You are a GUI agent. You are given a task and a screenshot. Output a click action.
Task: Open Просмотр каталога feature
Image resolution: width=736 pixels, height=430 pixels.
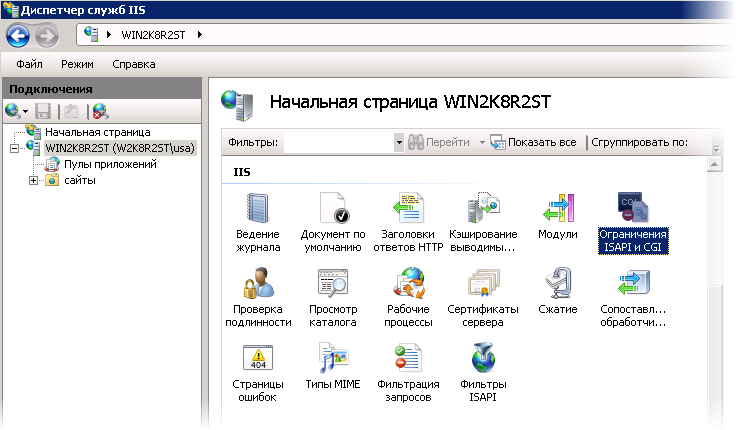[x=333, y=298]
